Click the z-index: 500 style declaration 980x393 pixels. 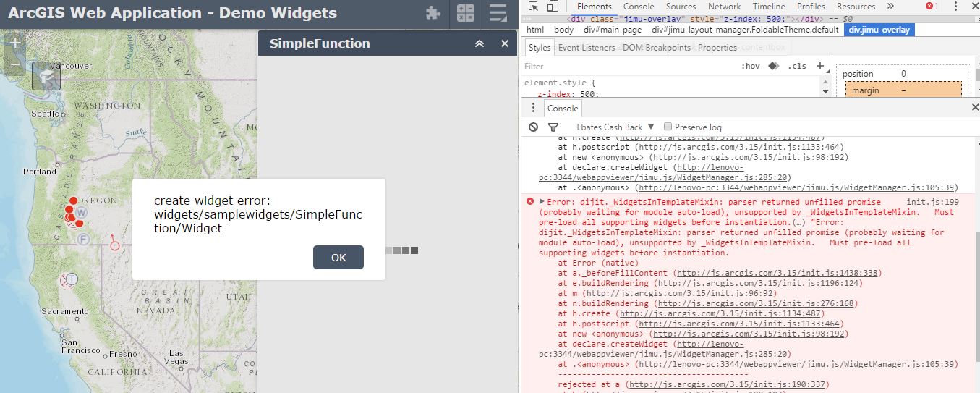click(567, 94)
